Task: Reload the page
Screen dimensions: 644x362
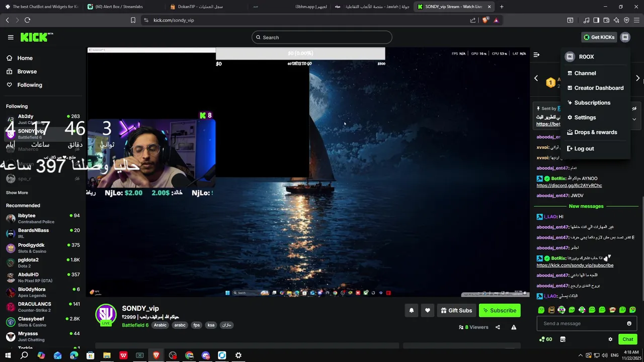Action: [27, 20]
